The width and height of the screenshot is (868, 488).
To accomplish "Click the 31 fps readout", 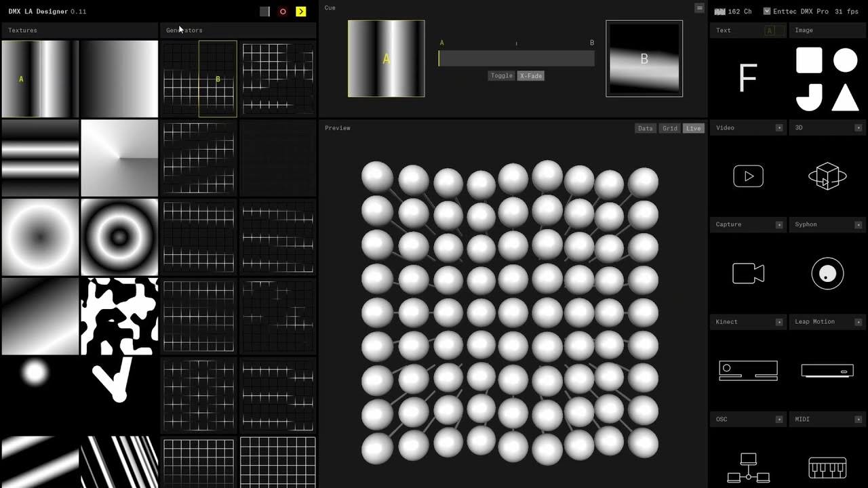I will tap(846, 12).
